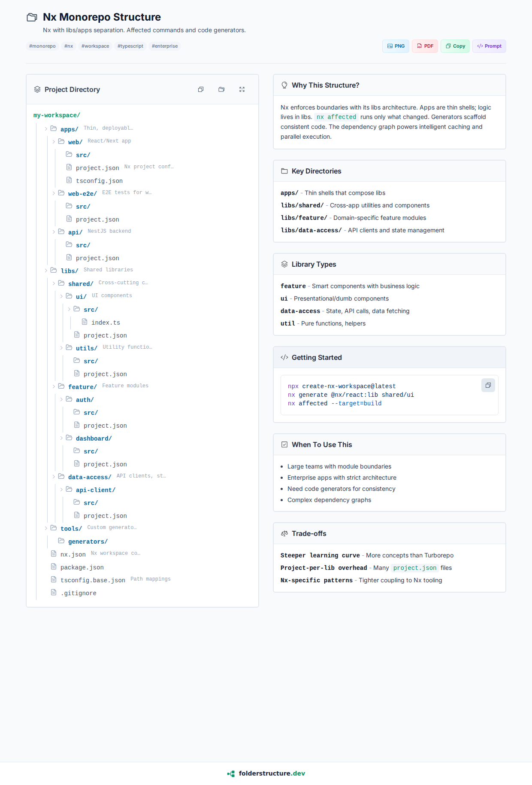The height and width of the screenshot is (785, 532).
Task: Select the #typescript tag
Action: click(x=130, y=46)
